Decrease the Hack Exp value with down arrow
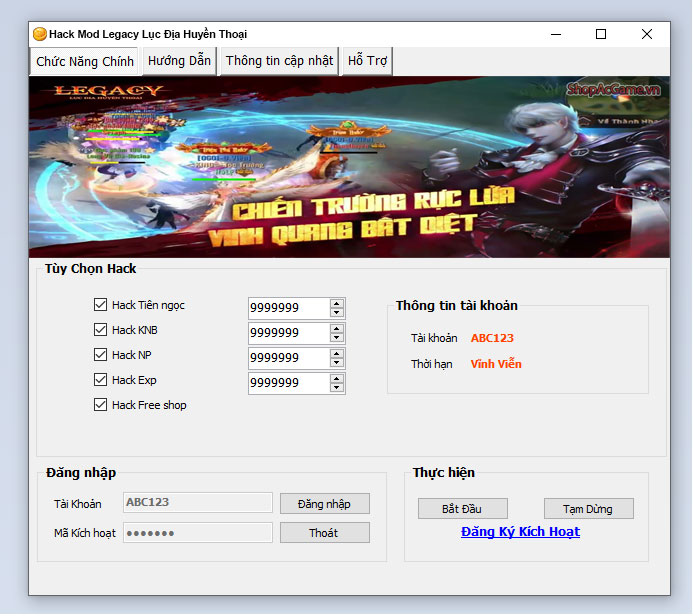The image size is (693, 616). 337,388
